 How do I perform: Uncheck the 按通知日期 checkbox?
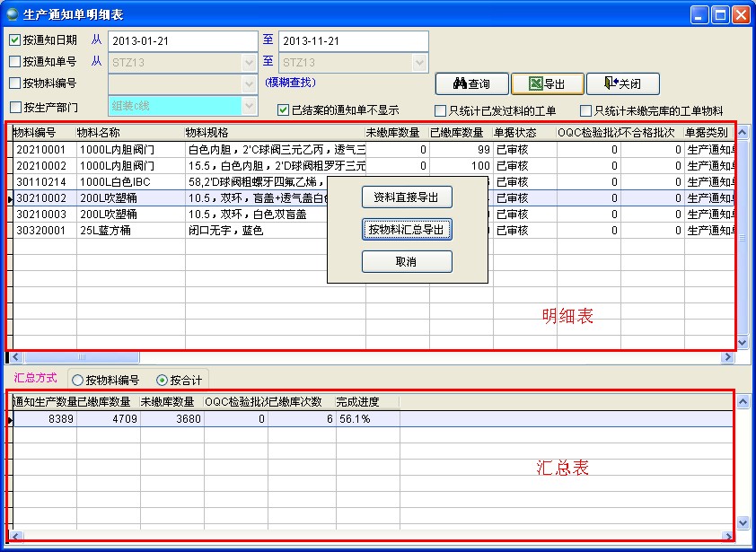14,39
